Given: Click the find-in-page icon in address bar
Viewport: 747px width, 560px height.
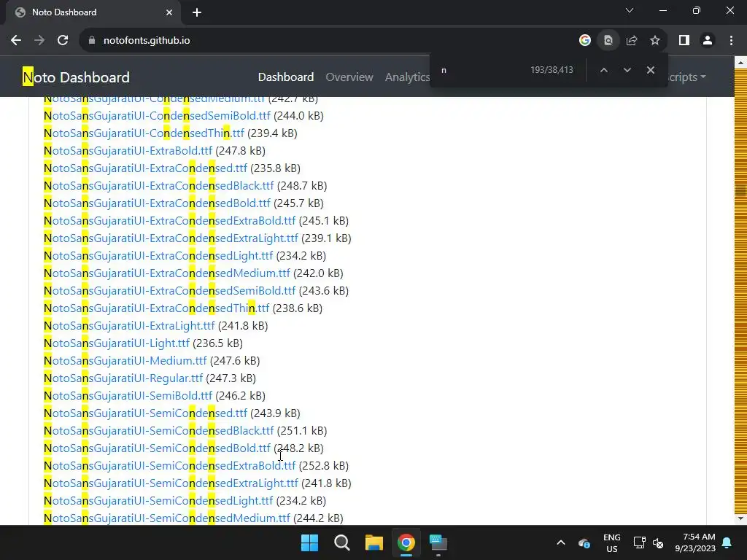Looking at the screenshot, I should pyautogui.click(x=608, y=41).
